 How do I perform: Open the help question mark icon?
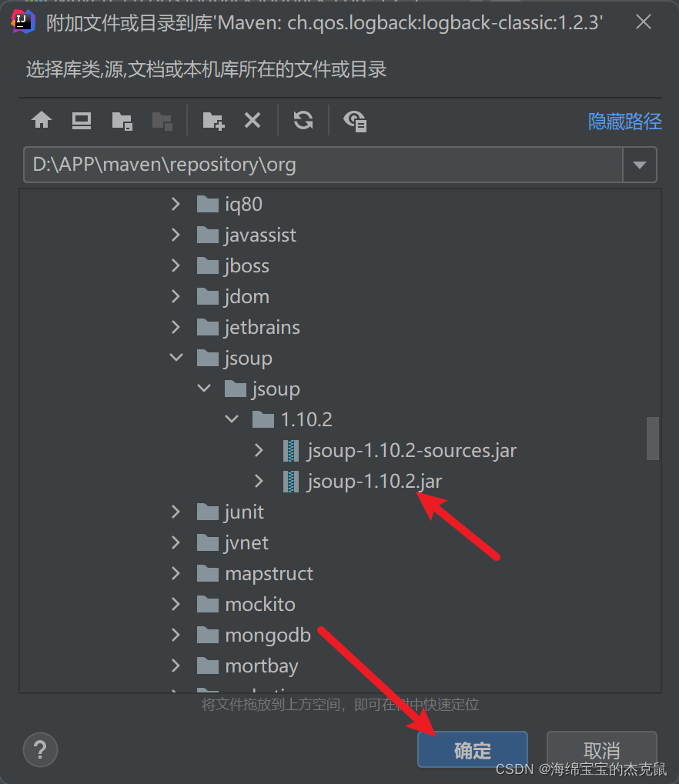coord(40,749)
